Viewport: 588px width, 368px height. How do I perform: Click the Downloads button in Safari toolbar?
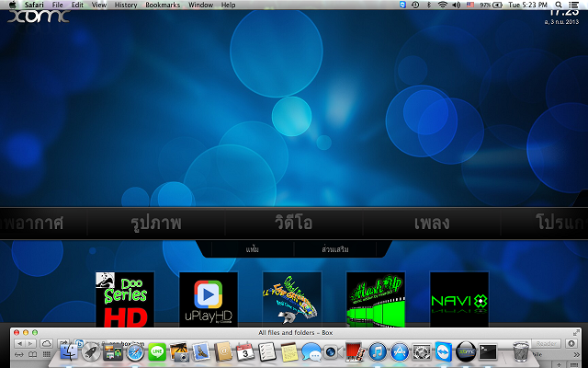pos(571,343)
